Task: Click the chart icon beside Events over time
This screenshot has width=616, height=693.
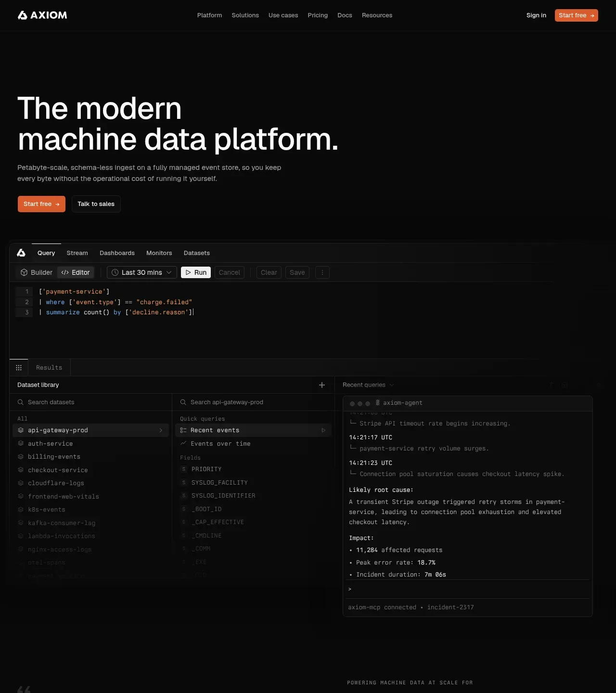Action: click(183, 444)
